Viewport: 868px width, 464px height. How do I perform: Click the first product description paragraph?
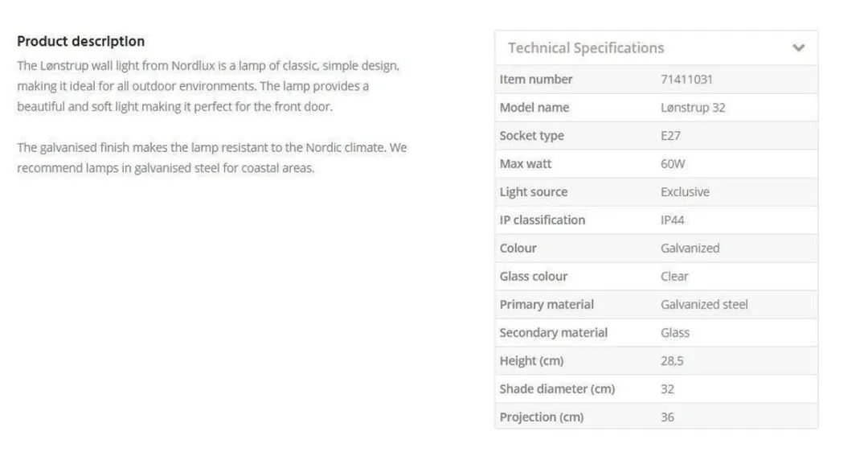[208, 86]
